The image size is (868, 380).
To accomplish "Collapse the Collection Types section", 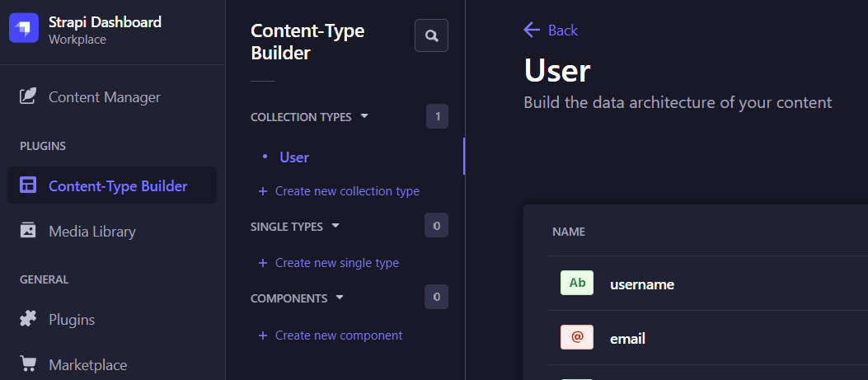I will point(364,116).
